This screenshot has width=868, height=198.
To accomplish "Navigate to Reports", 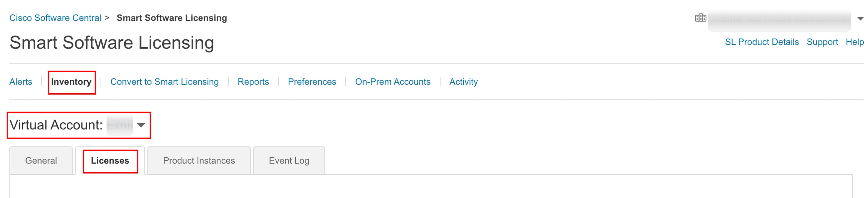I will (x=253, y=82).
